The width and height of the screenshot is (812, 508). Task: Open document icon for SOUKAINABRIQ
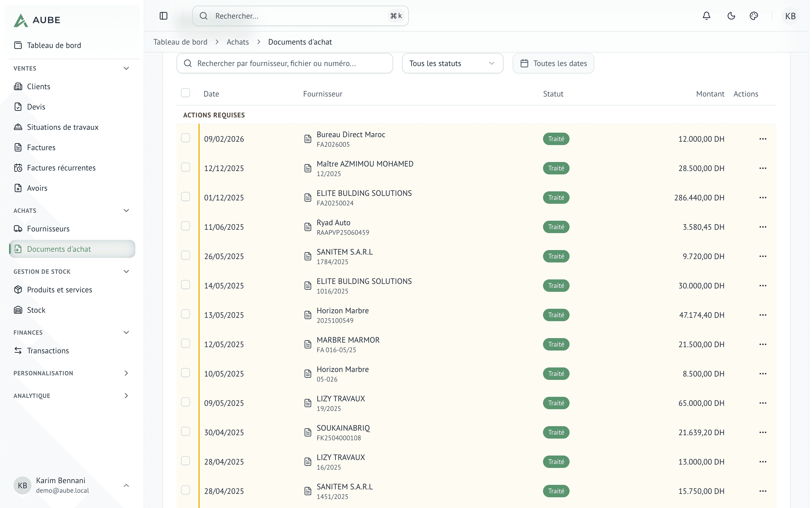click(x=308, y=432)
